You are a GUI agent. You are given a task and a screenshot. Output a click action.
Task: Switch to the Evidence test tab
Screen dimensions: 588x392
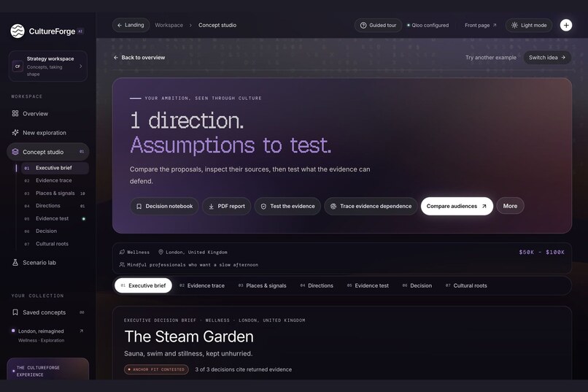[368, 285]
